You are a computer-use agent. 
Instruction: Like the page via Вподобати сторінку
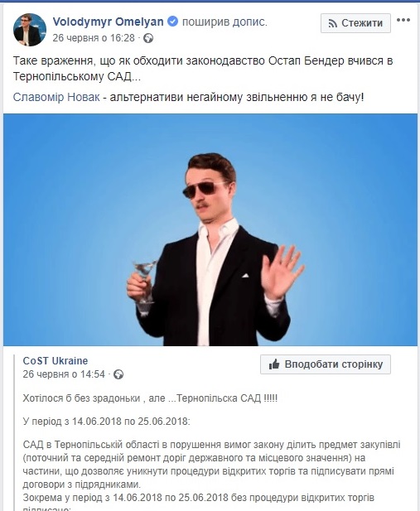click(x=326, y=364)
